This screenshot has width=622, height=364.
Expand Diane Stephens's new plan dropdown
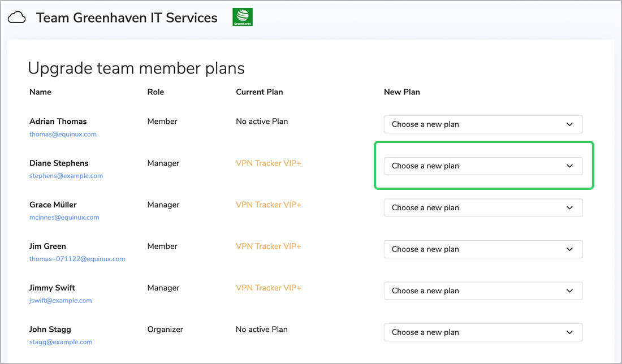(x=483, y=166)
